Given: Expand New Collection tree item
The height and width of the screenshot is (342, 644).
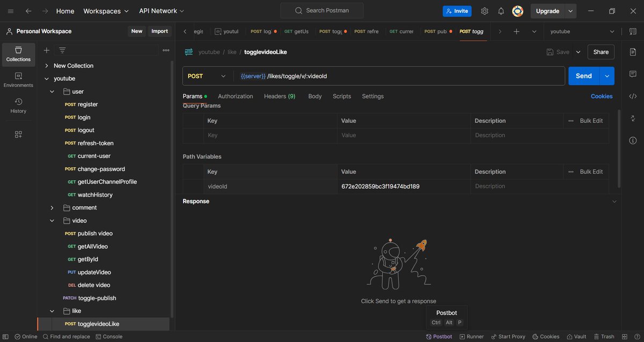Looking at the screenshot, I should click(x=47, y=65).
